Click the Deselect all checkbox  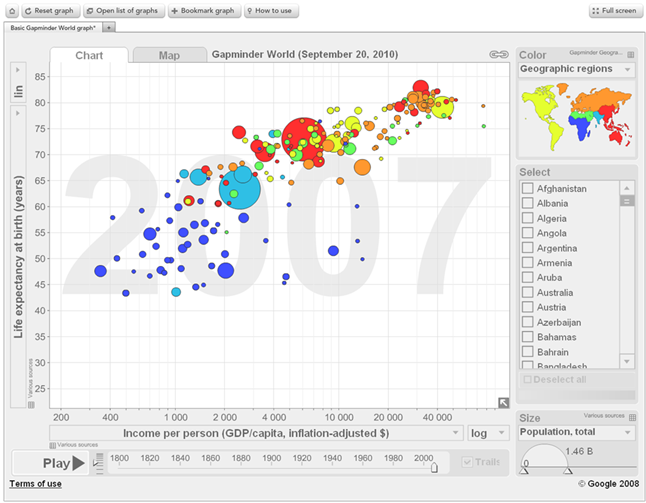[527, 379]
